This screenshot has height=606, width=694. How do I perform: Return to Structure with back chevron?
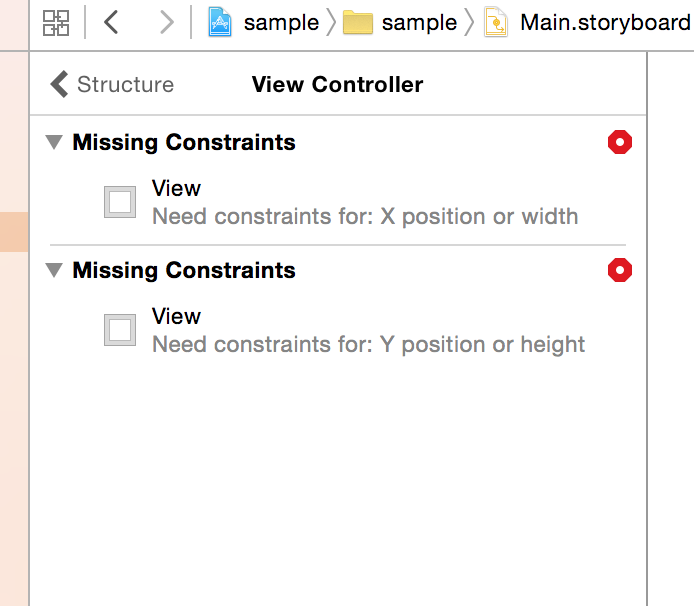(x=60, y=84)
